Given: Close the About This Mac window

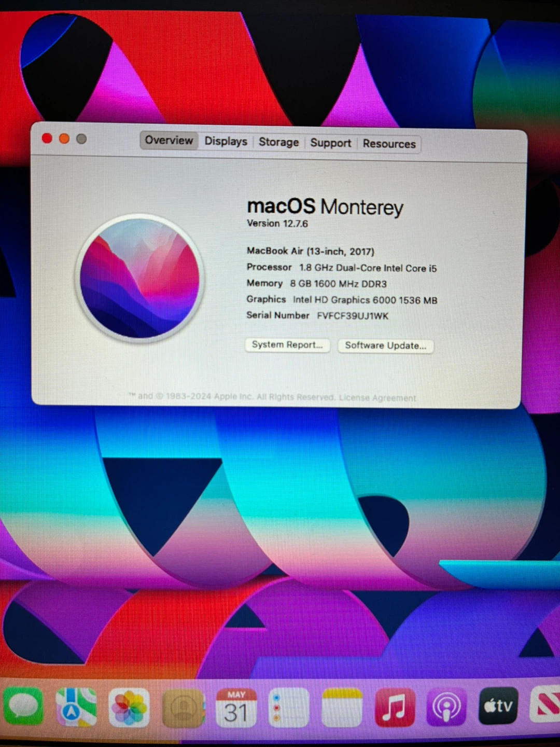Looking at the screenshot, I should pyautogui.click(x=47, y=138).
